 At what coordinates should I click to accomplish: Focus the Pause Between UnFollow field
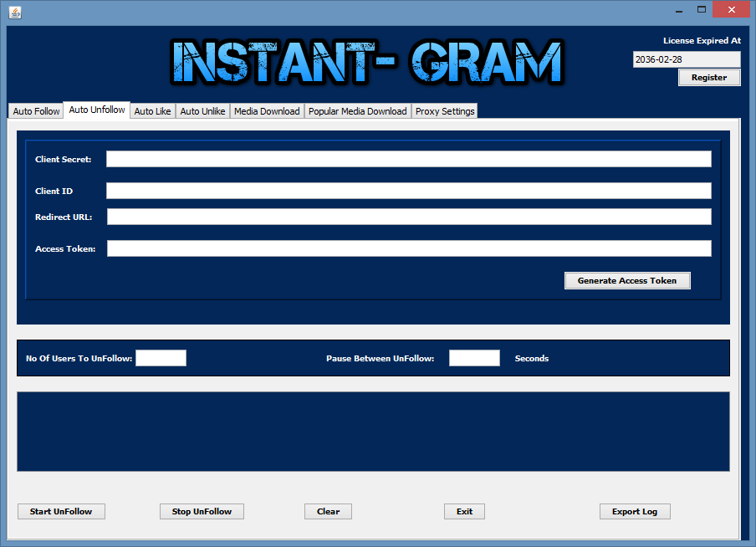474,358
